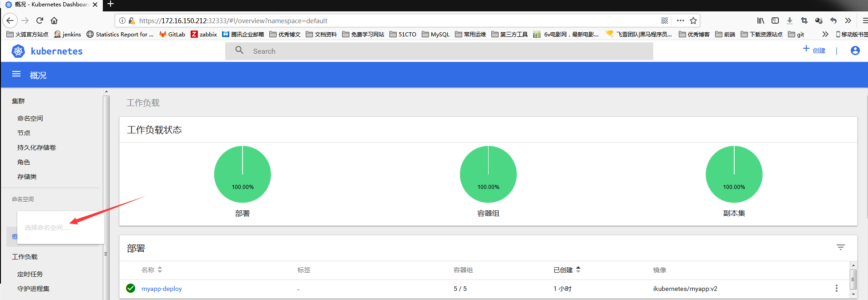Open page actions three-dot menu in address bar
Viewport: 868px width, 300px height.
(x=681, y=20)
